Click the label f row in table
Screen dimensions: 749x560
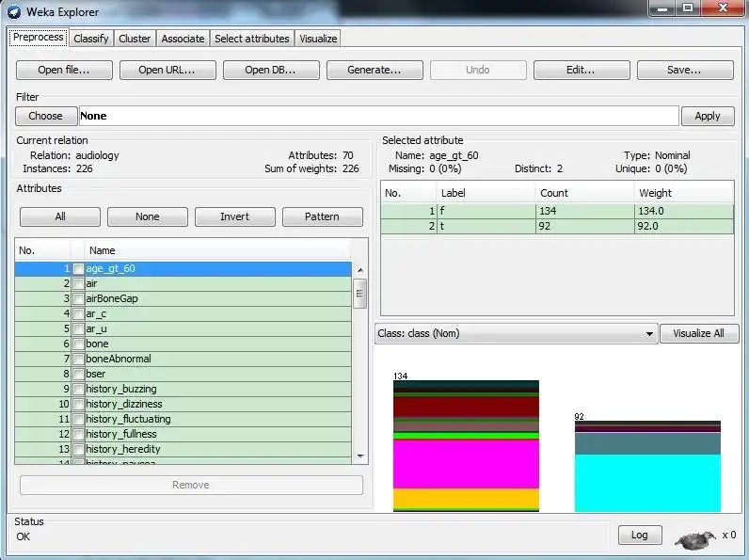click(557, 211)
